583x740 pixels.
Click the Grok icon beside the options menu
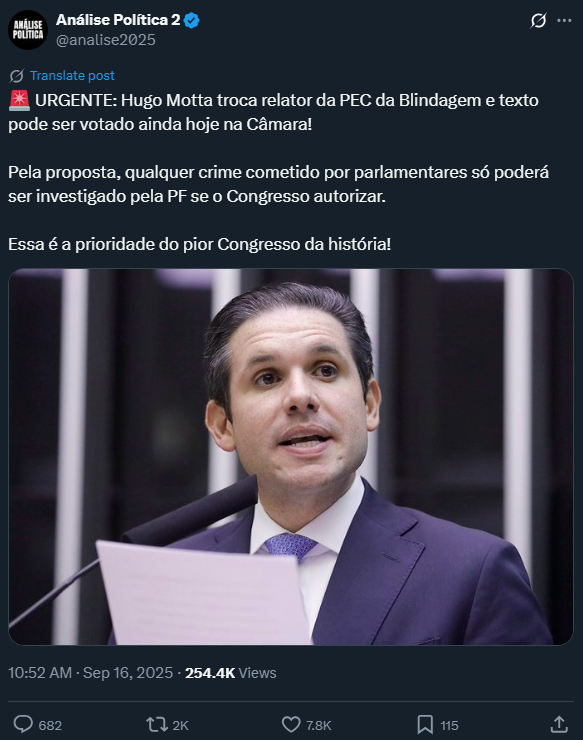538,21
